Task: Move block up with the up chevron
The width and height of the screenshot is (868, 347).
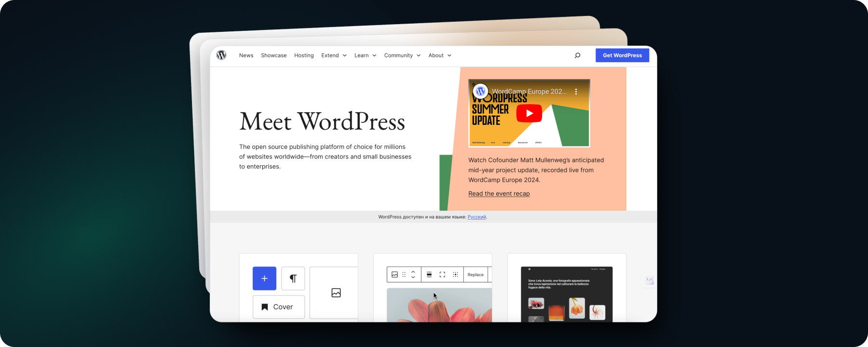Action: 413,272
